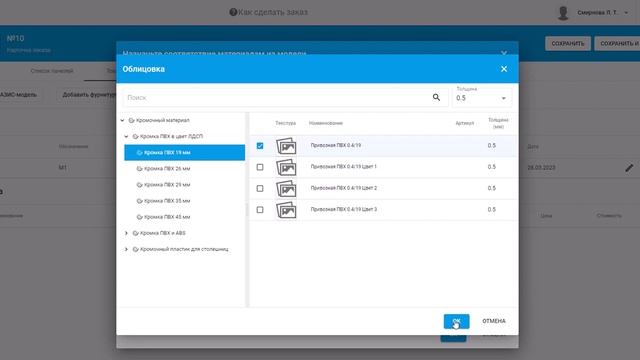Click folder icon beside Кромка ПВХ в цвет ЛДСП
640x360 pixels.
click(136, 136)
